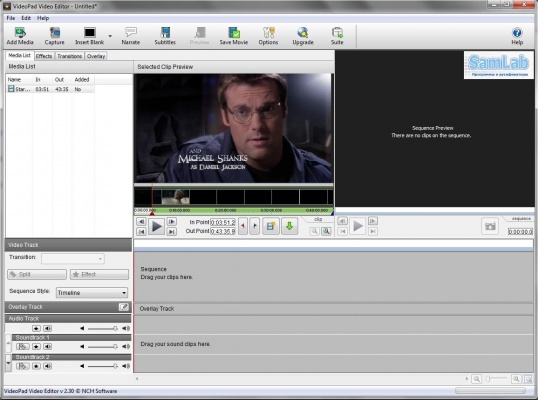
Task: Click the green arrow add-to-sequence icon
Action: (x=289, y=226)
